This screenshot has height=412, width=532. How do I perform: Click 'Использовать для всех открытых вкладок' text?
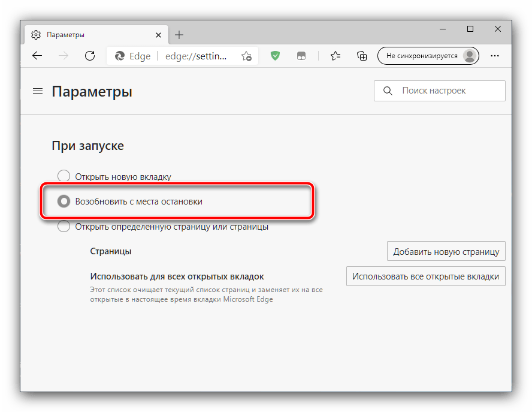point(177,276)
